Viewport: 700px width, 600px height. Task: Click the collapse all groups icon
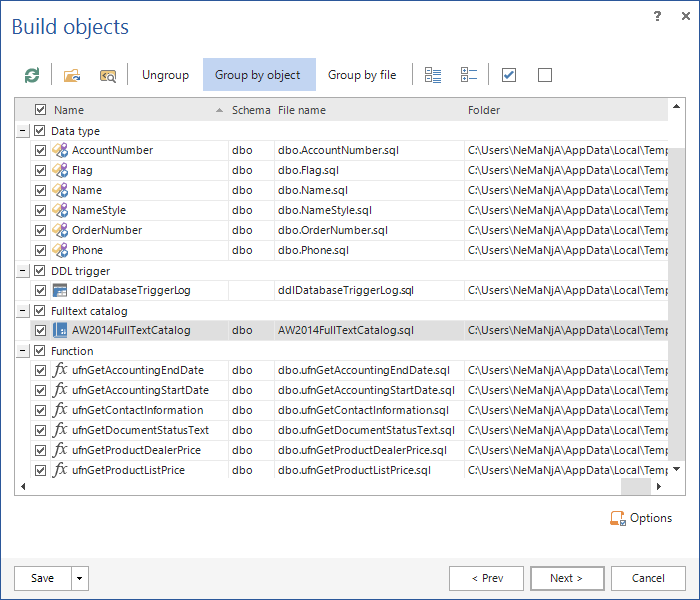coord(468,75)
